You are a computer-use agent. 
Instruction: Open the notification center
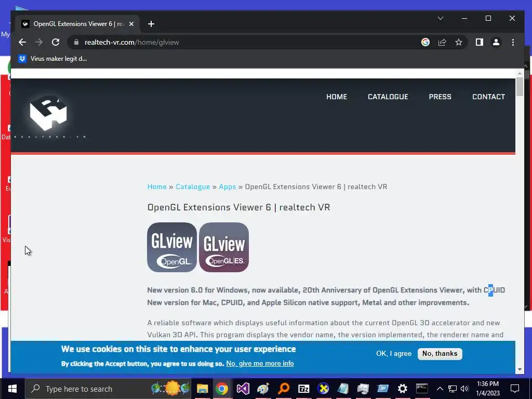coord(515,389)
